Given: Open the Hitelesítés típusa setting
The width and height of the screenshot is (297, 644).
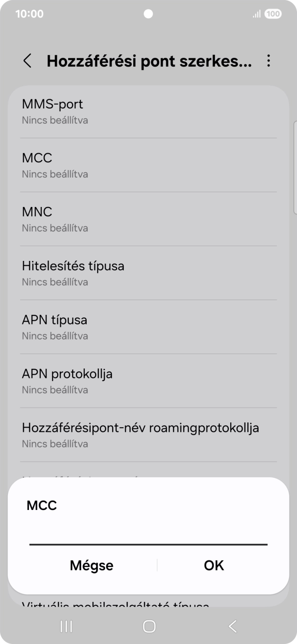Looking at the screenshot, I should [148, 272].
